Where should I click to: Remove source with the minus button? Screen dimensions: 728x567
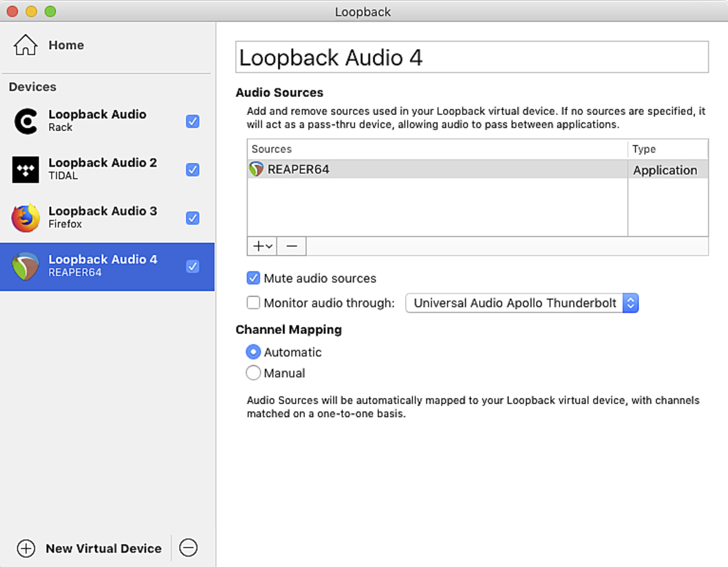point(292,246)
